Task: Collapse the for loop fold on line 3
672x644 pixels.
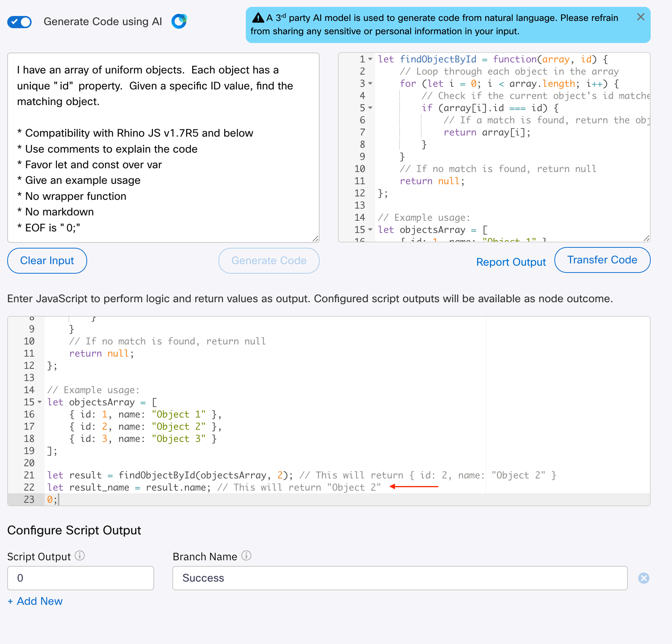Action: pyautogui.click(x=370, y=84)
